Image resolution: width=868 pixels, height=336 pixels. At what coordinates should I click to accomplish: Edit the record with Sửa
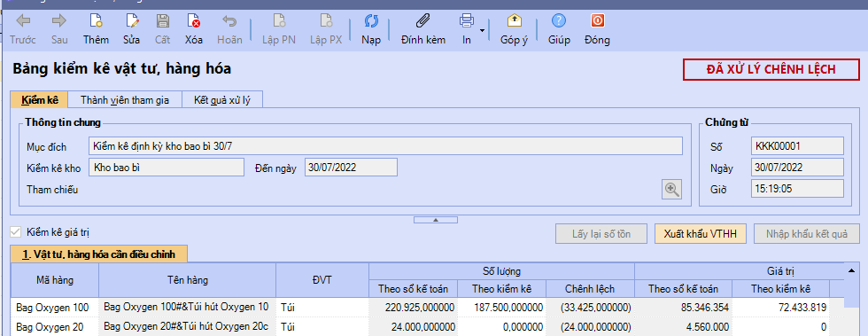pos(132,30)
